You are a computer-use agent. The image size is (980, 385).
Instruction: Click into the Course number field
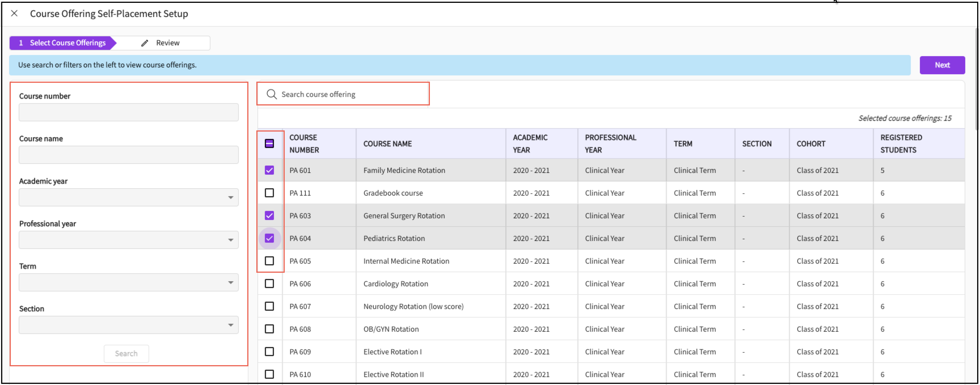[x=128, y=112]
